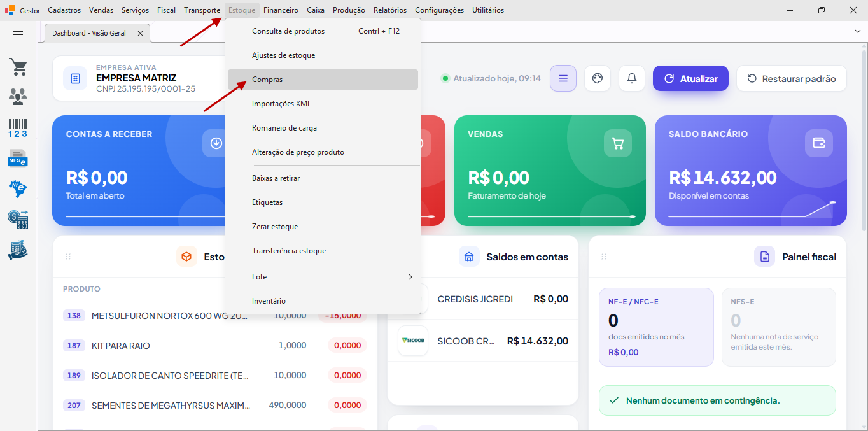Choose Importações XML menu entry
This screenshot has width=868, height=431.
point(323,104)
